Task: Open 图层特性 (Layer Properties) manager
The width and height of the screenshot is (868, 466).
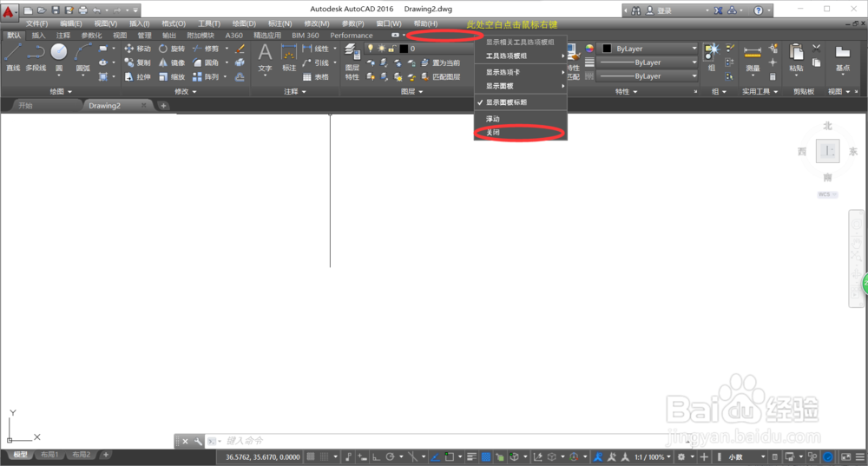Action: (352, 62)
